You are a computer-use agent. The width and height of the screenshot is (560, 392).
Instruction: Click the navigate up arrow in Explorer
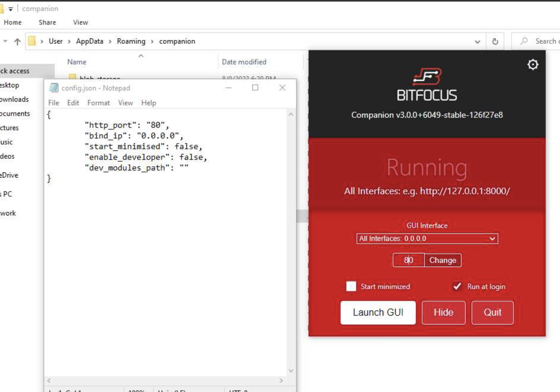pyautogui.click(x=17, y=41)
